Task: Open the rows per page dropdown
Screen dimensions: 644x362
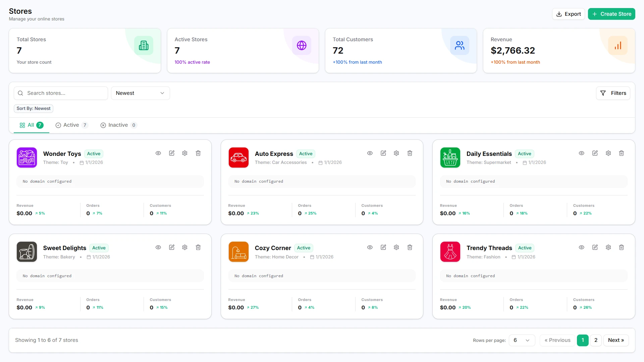Action: (x=522, y=340)
